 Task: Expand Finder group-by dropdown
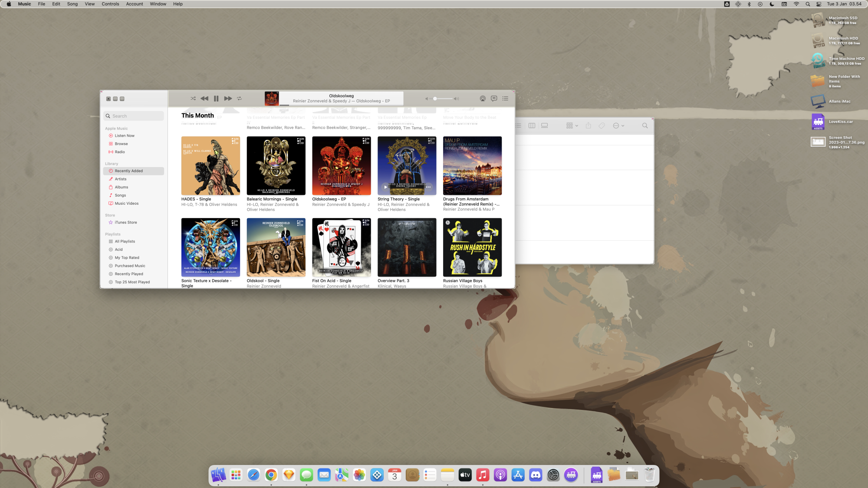(x=572, y=126)
